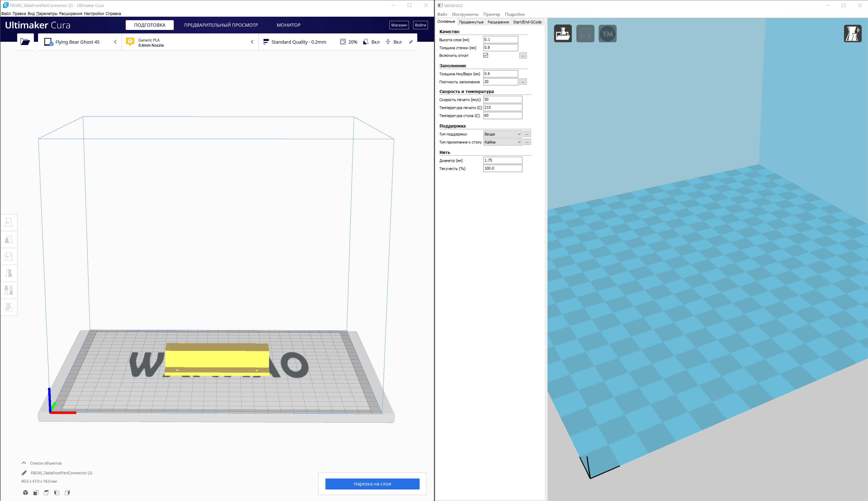
Task: Click ellipsis button next to Тип поддержки
Action: (x=527, y=134)
